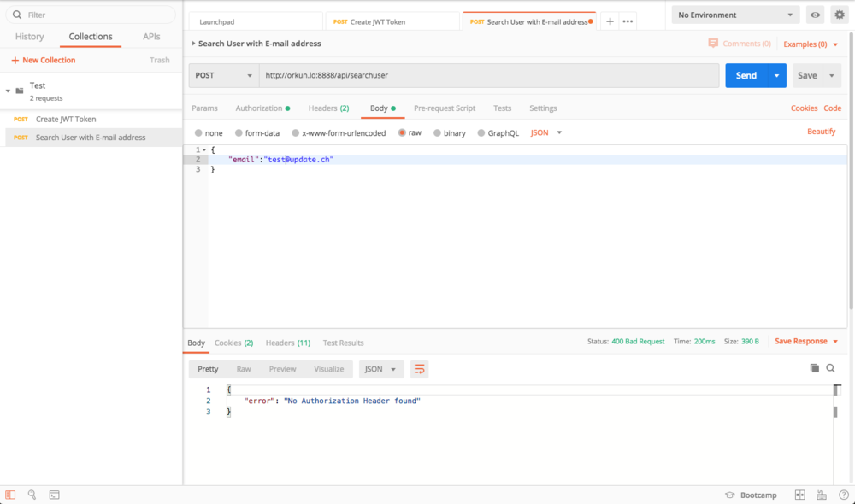Screen dimensions: 855x504
Task: Click the environment quick look eye icon
Action: pos(815,15)
